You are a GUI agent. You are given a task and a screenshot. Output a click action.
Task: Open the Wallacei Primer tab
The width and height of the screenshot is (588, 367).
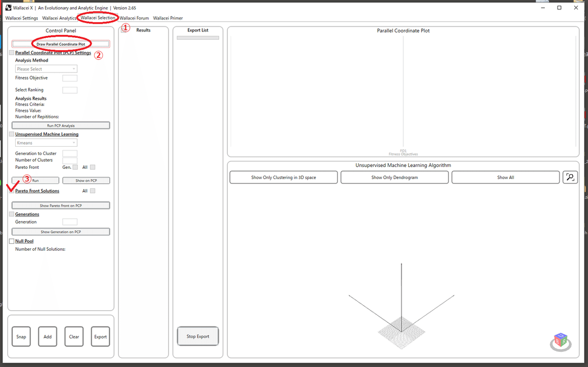168,18
